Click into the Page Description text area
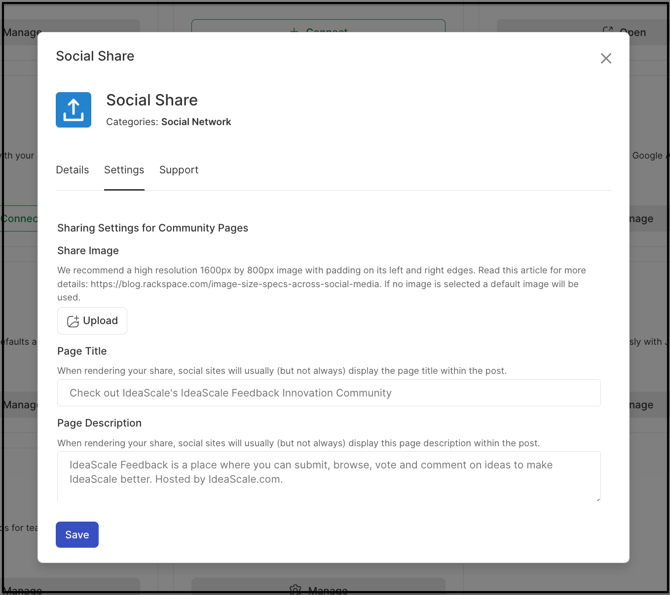Screen dimensions: 670x595 (x=328, y=474)
